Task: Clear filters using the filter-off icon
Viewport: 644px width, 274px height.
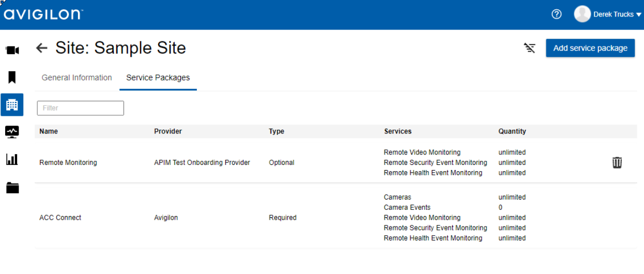Action: [529, 48]
